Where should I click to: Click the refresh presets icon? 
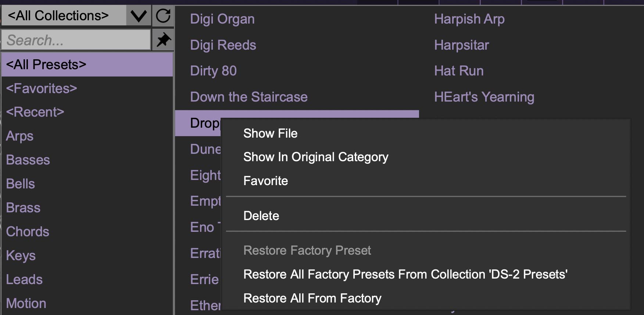tap(163, 16)
